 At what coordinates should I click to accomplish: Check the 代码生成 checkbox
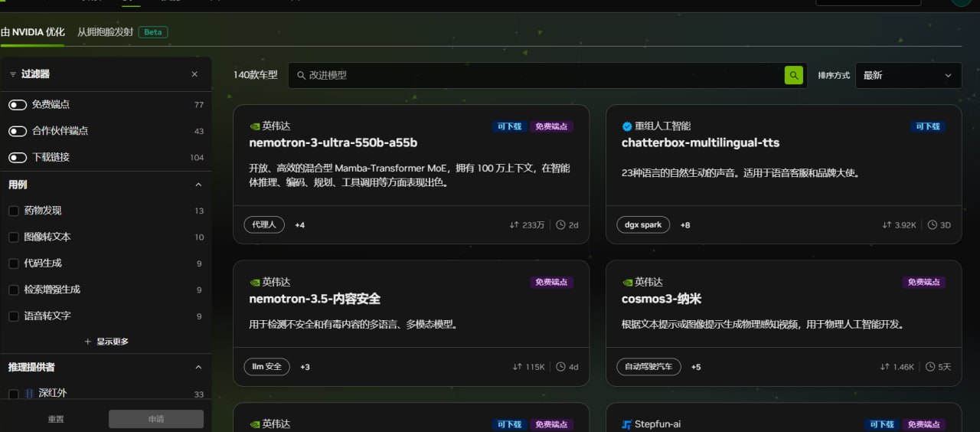point(14,263)
